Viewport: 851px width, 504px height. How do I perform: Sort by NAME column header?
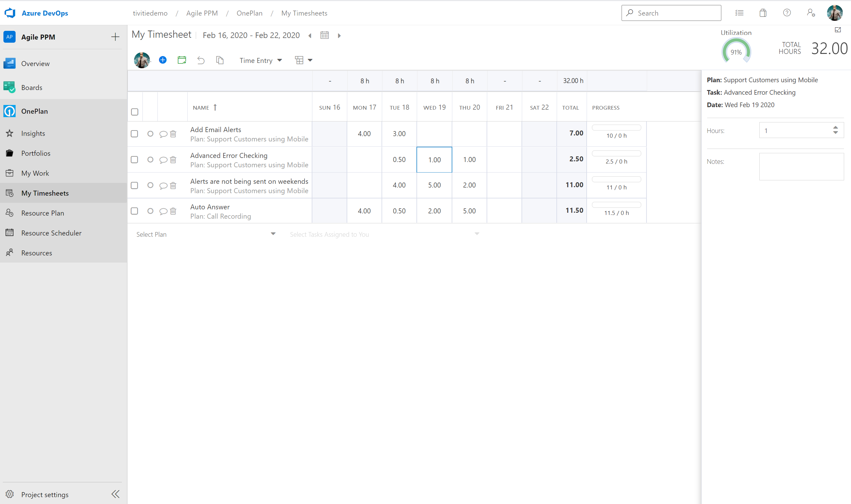click(x=204, y=108)
